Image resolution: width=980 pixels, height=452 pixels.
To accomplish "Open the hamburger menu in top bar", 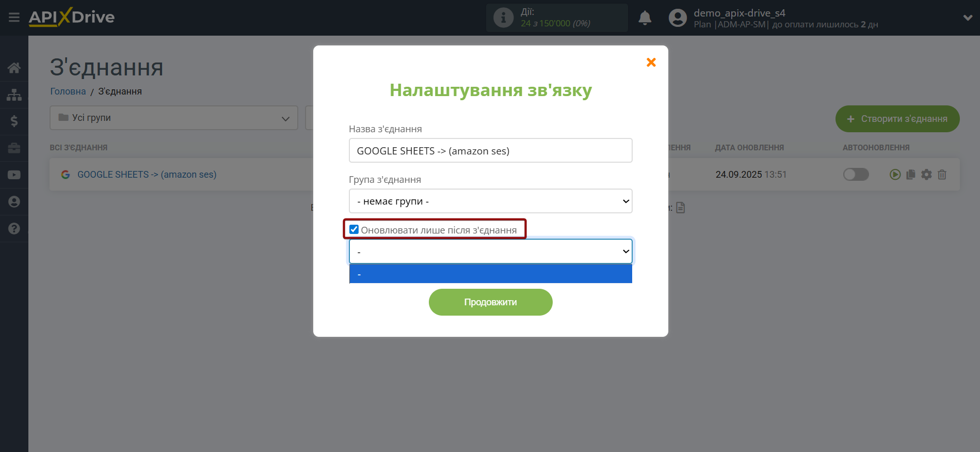I will click(14, 18).
